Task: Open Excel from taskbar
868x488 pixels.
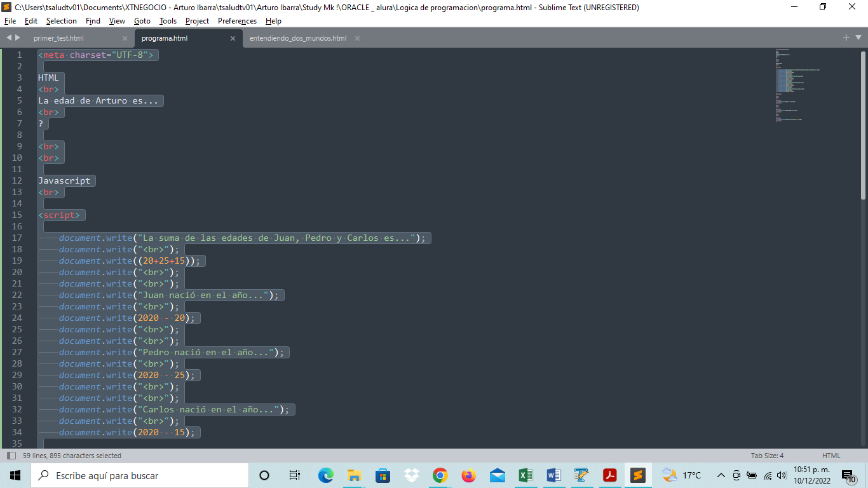Action: (x=526, y=475)
